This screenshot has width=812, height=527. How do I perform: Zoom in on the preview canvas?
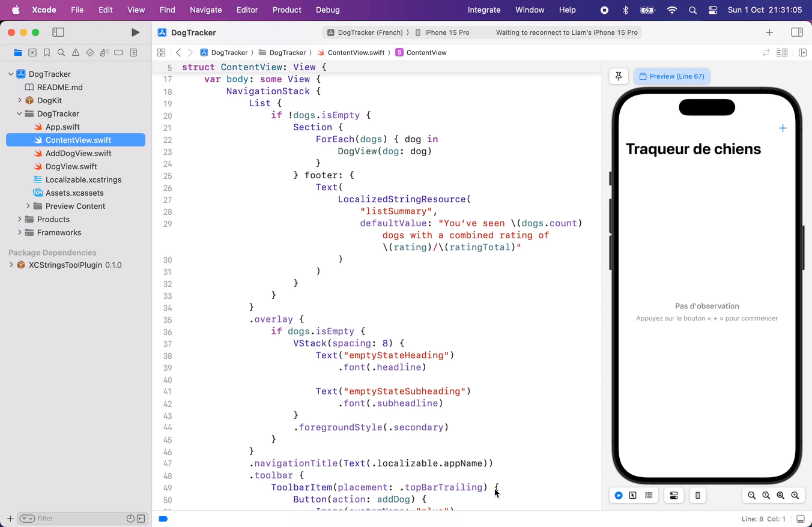point(795,495)
